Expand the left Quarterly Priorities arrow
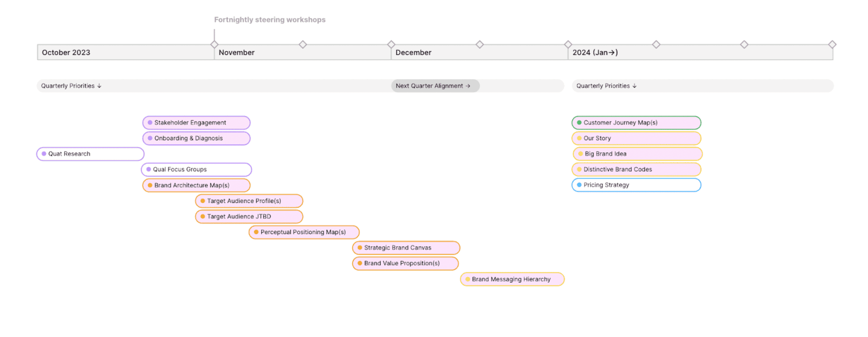 pos(99,86)
